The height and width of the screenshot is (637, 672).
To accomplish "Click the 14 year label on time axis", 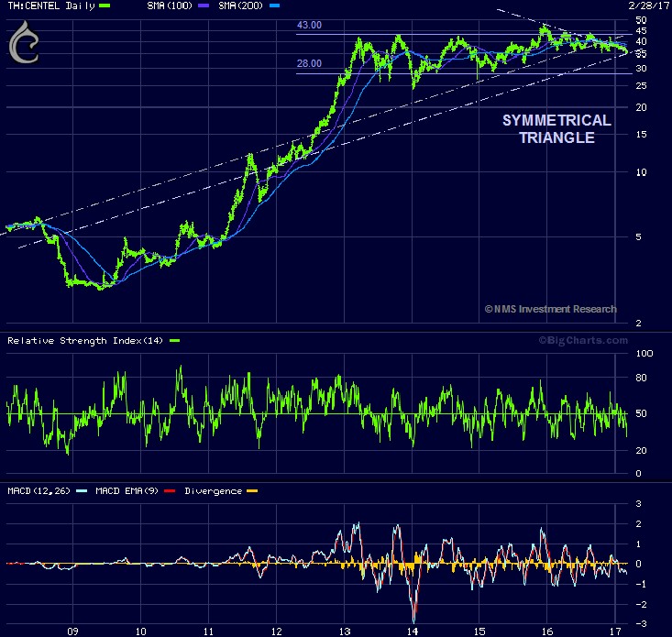I will [x=413, y=631].
